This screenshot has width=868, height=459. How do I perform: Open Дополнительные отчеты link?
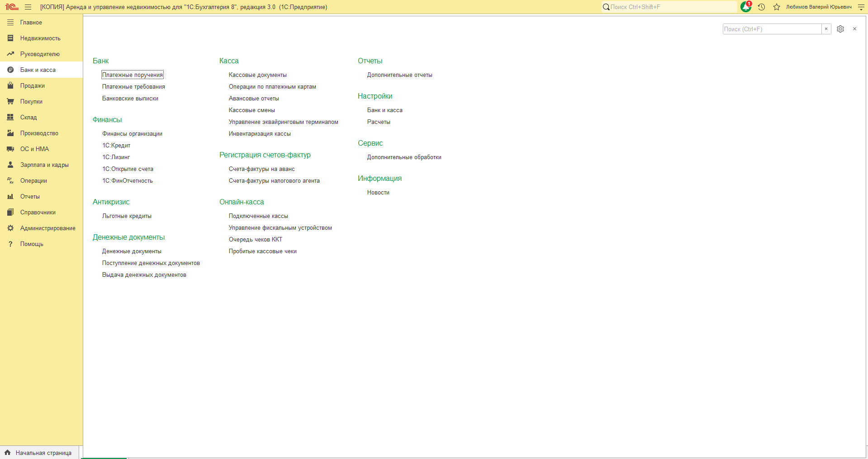400,75
